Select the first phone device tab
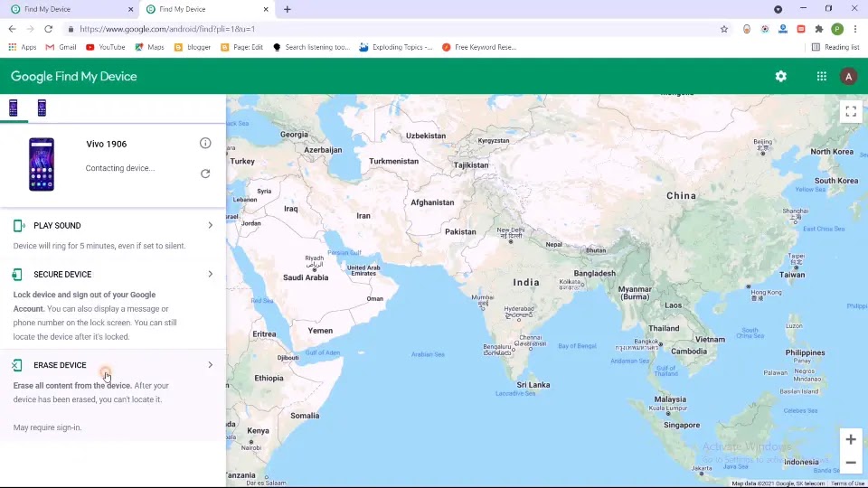 (x=14, y=108)
